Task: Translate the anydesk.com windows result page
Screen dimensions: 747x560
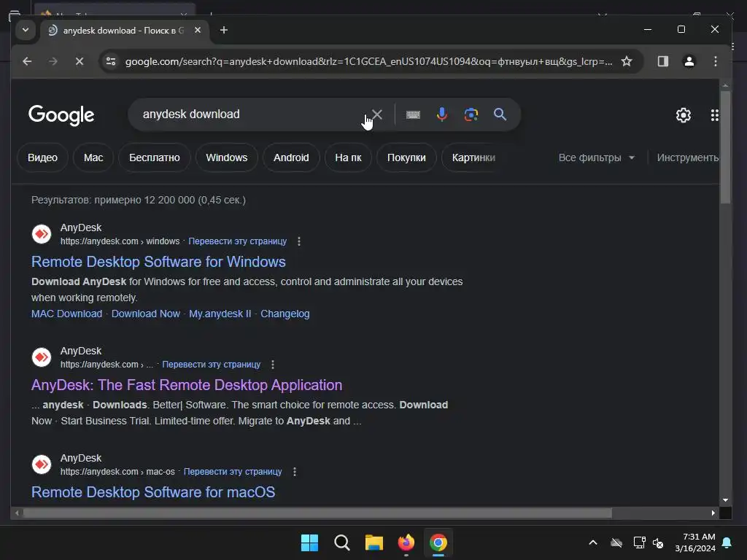Action: [237, 241]
